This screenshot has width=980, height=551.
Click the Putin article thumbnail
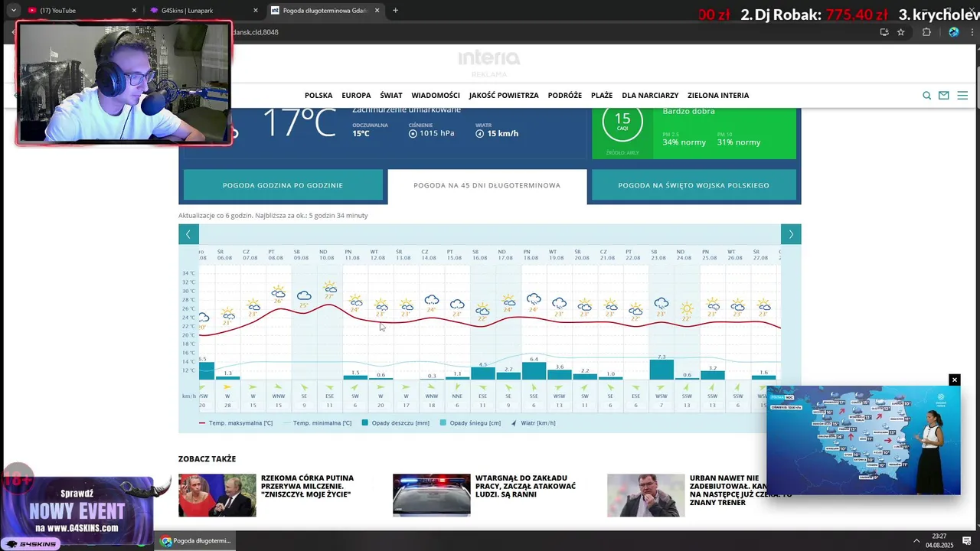[217, 495]
